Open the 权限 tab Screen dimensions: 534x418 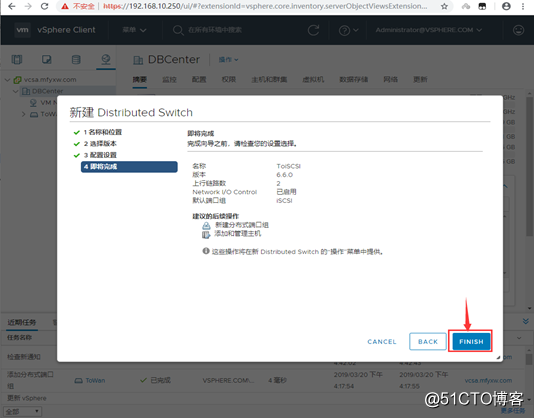pos(229,80)
